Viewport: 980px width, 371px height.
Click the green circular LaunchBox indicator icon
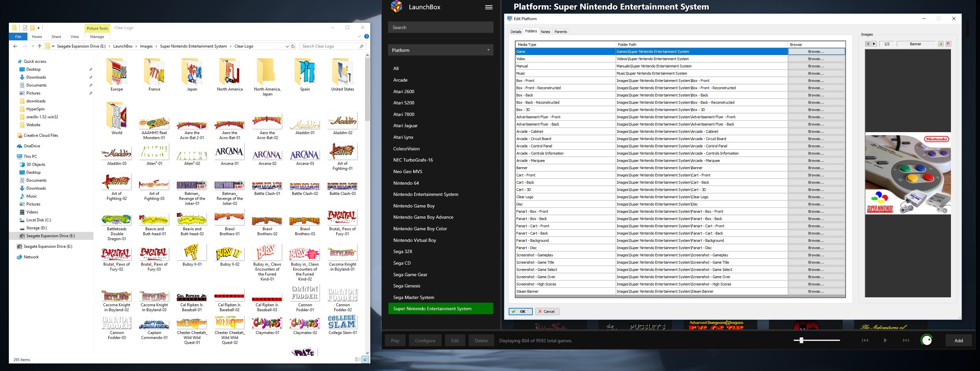(x=927, y=340)
